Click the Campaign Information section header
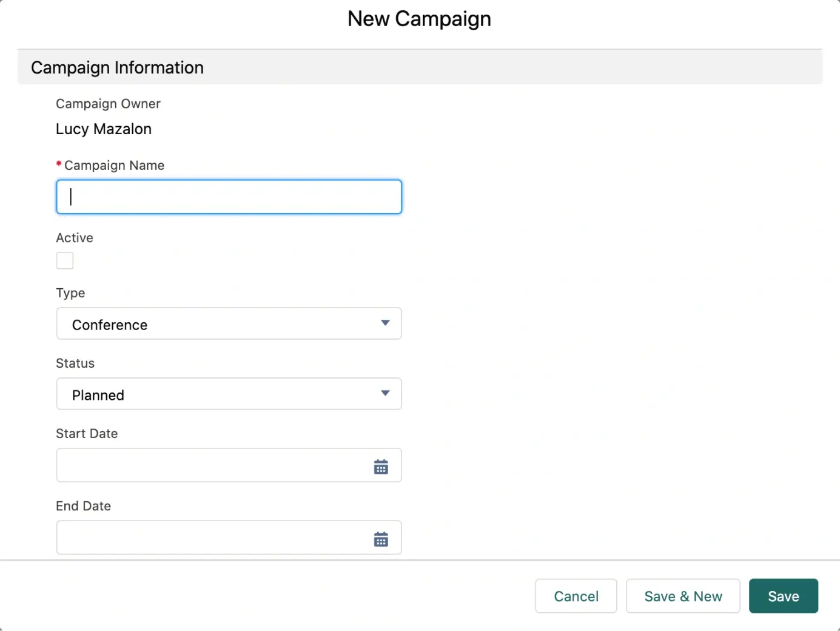This screenshot has width=840, height=631. pos(117,68)
